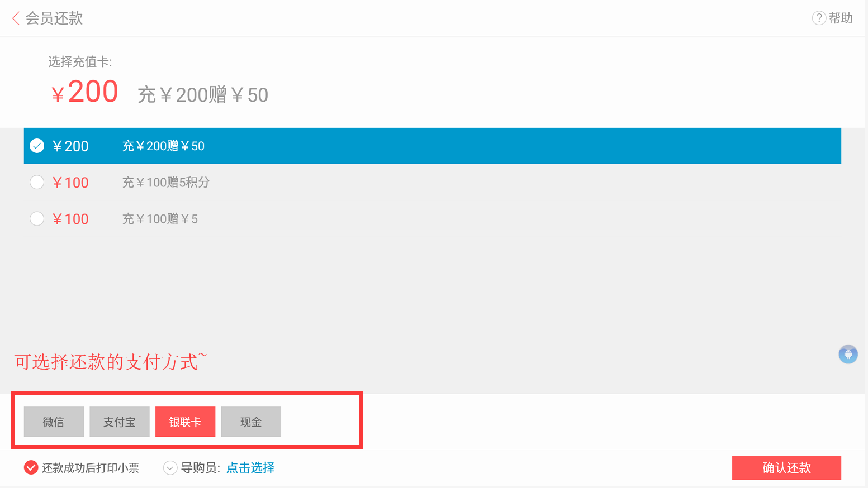Choose 微信 payment method
This screenshot has height=488, width=868.
pyautogui.click(x=54, y=422)
